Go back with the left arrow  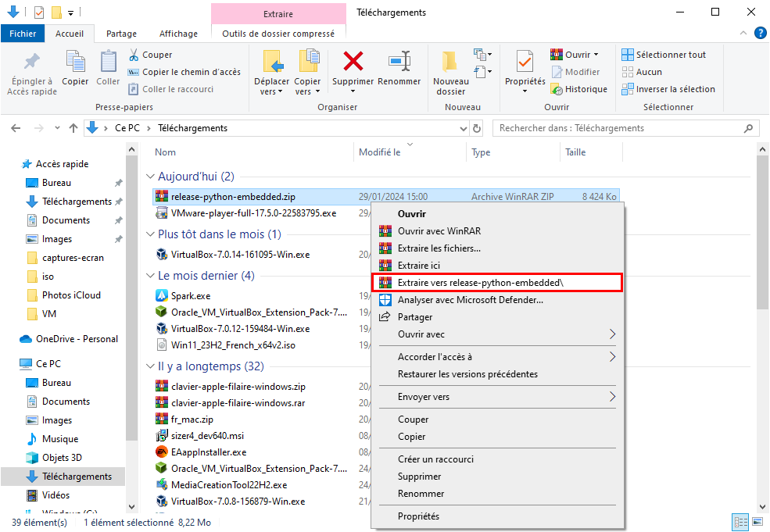tap(16, 128)
